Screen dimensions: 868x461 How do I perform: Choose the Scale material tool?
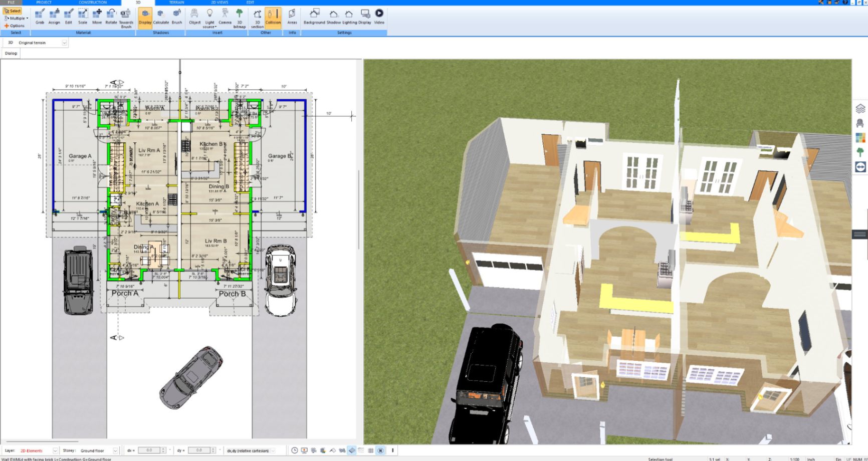point(83,17)
